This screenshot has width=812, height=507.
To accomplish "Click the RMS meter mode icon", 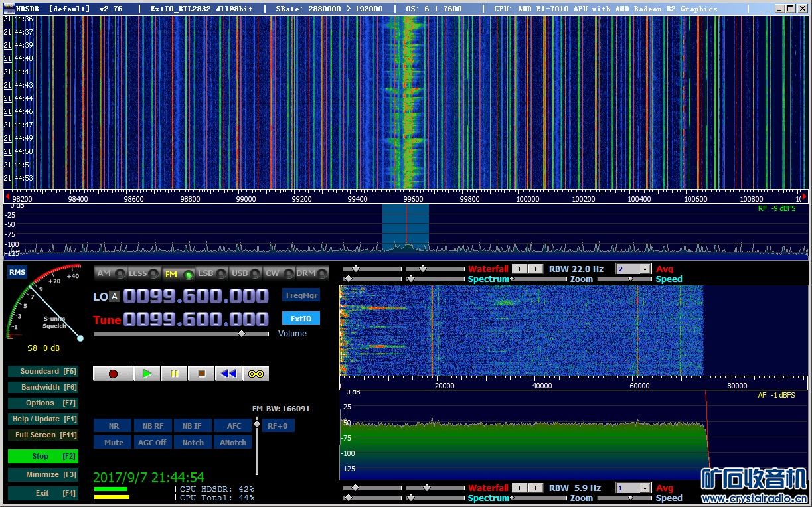I will coord(17,272).
